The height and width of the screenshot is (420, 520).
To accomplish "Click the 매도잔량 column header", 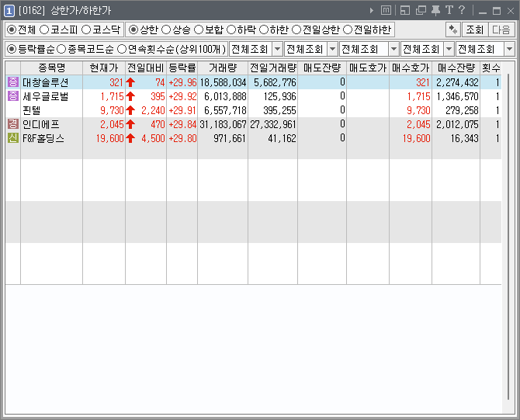I will [322, 68].
